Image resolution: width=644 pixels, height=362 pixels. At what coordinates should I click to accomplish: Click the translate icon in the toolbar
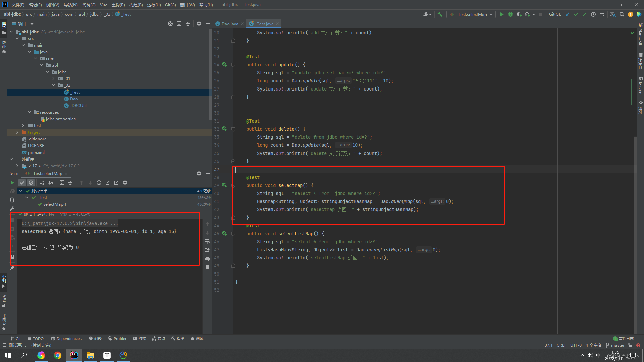pyautogui.click(x=613, y=14)
